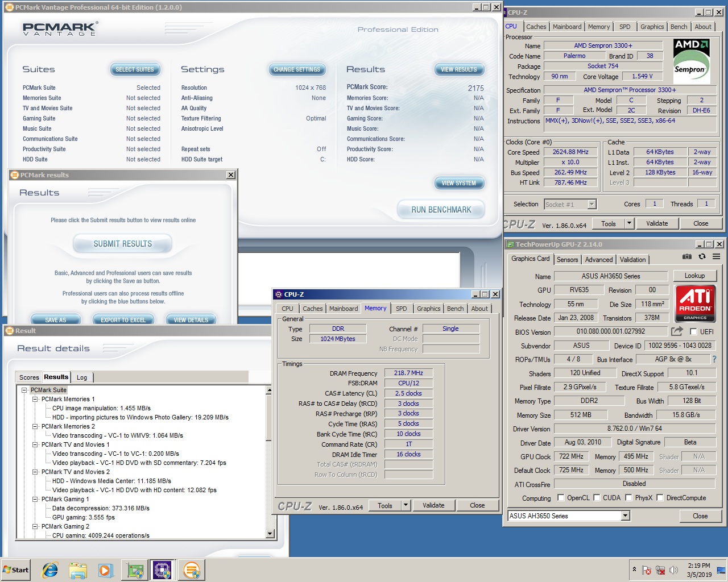Click the VIEW SYSTEM button

point(459,183)
